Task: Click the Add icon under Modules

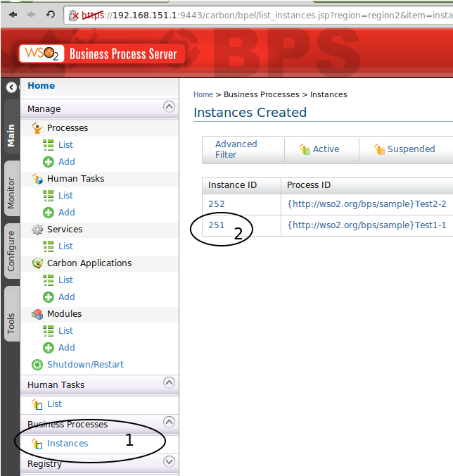Action: point(49,348)
